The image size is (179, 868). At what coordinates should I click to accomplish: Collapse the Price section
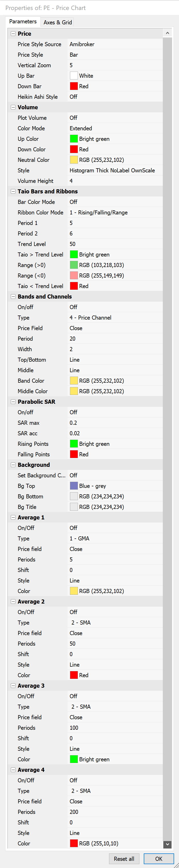13,34
